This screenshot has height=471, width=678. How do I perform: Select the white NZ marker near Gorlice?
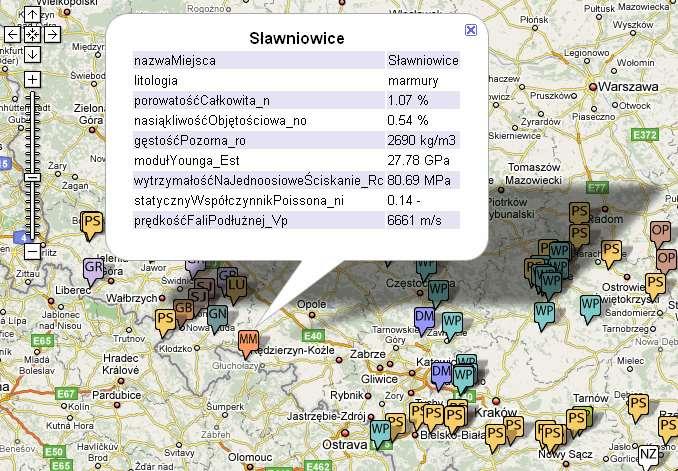(x=648, y=458)
